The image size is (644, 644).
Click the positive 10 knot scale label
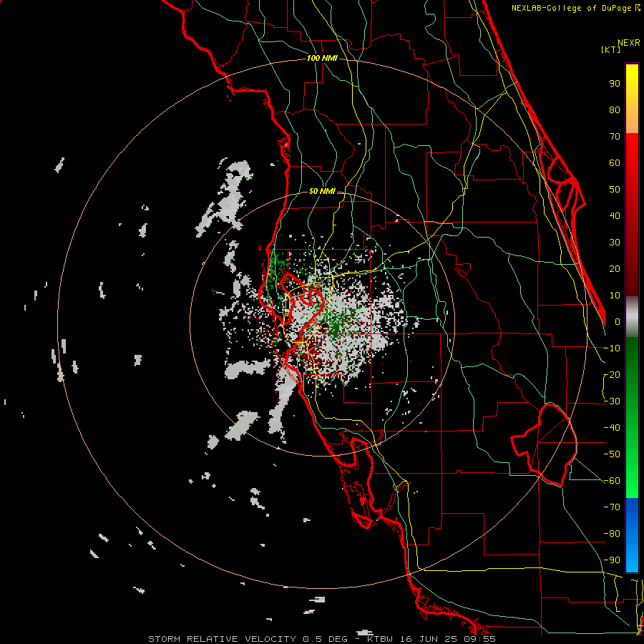click(x=615, y=296)
